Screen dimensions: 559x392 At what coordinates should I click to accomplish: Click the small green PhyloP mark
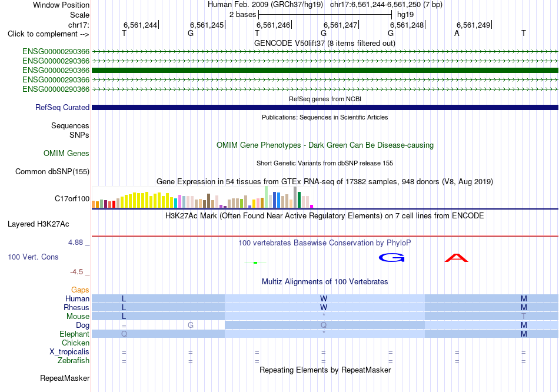pyautogui.click(x=255, y=263)
